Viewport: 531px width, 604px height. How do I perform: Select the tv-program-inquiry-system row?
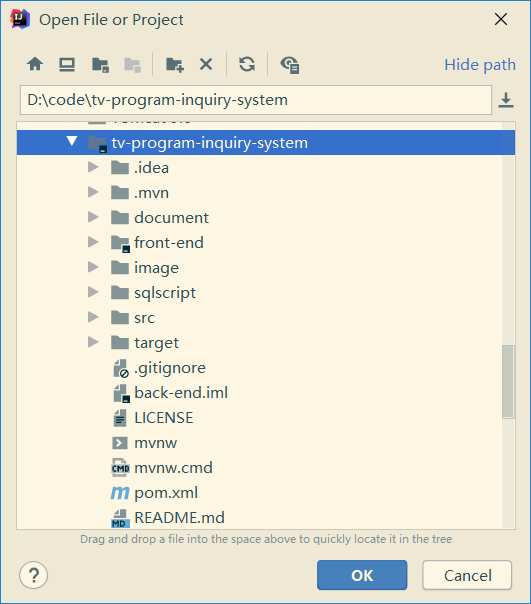266,143
